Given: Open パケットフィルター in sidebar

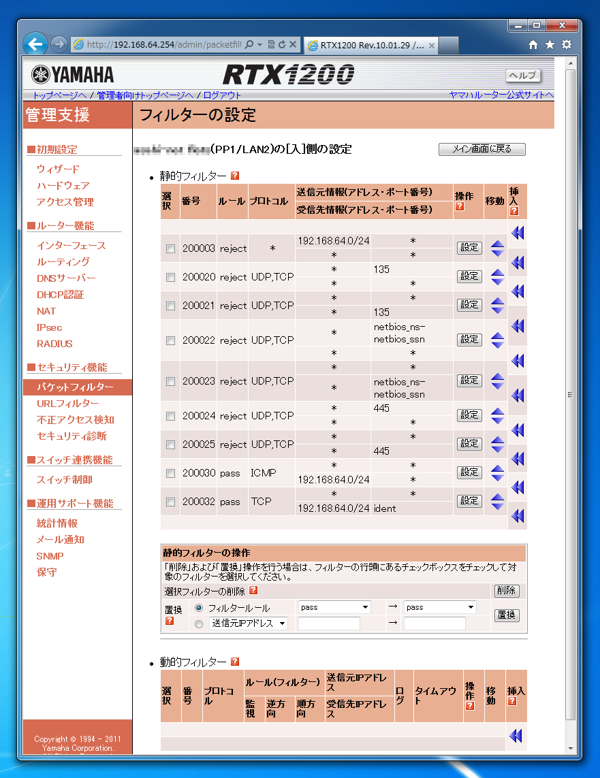Looking at the screenshot, I should pyautogui.click(x=75, y=387).
